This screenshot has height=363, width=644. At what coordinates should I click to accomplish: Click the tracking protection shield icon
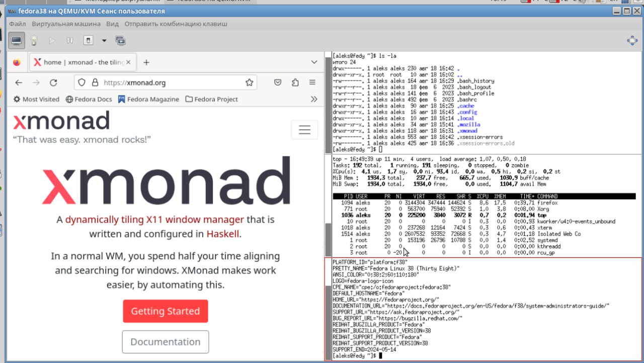83,82
